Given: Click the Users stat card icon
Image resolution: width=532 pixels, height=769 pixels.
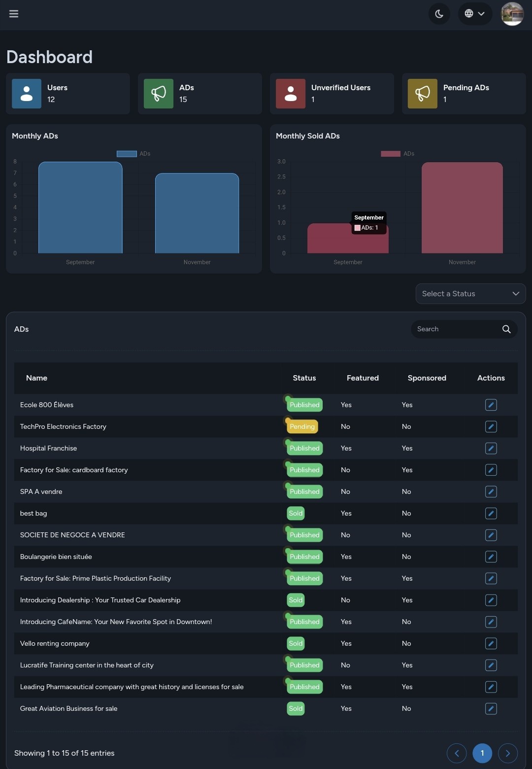Looking at the screenshot, I should click(x=27, y=94).
